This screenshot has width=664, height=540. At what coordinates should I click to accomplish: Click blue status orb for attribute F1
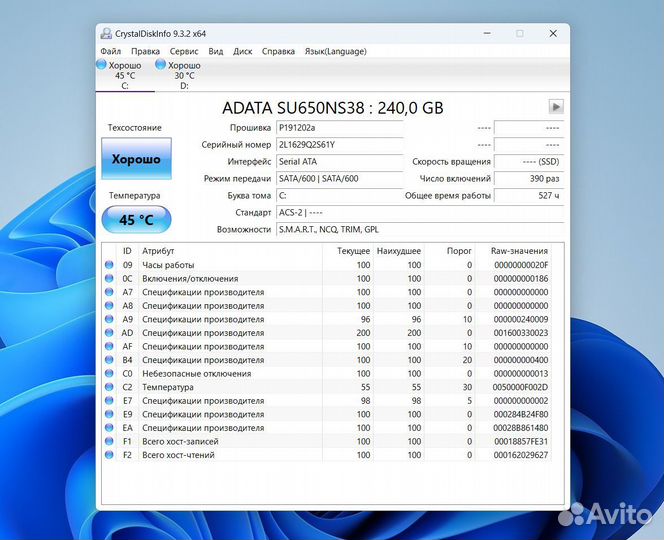109,441
